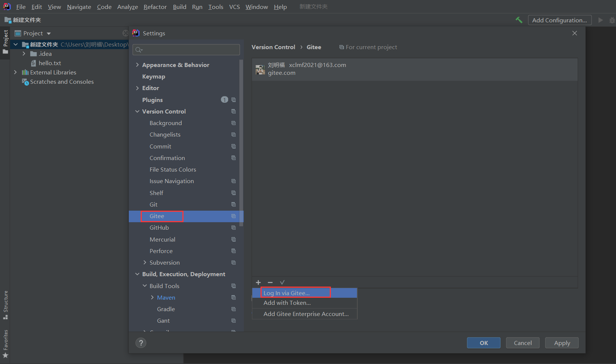
Task: Open the Refactor menu
Action: (x=155, y=7)
